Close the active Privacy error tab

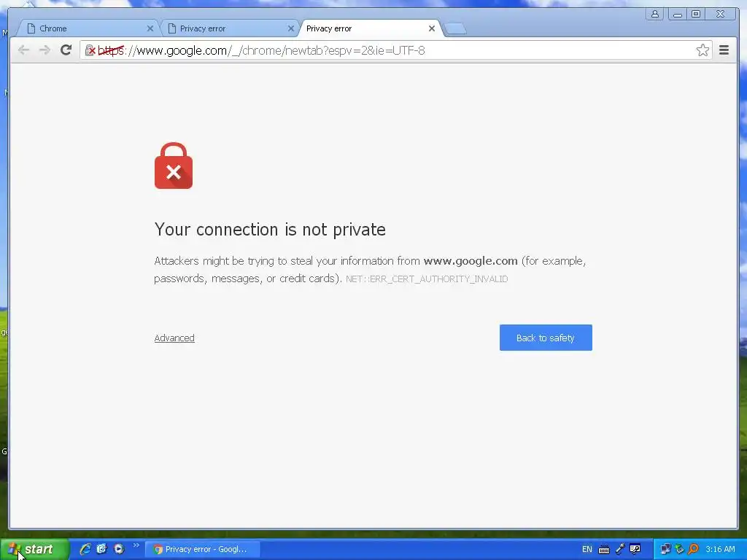pos(432,28)
